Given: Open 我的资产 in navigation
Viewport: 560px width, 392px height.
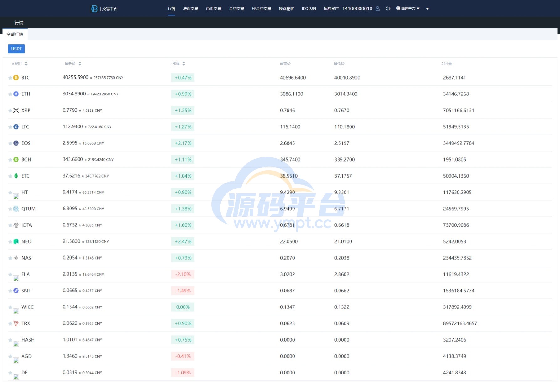Looking at the screenshot, I should coord(331,8).
